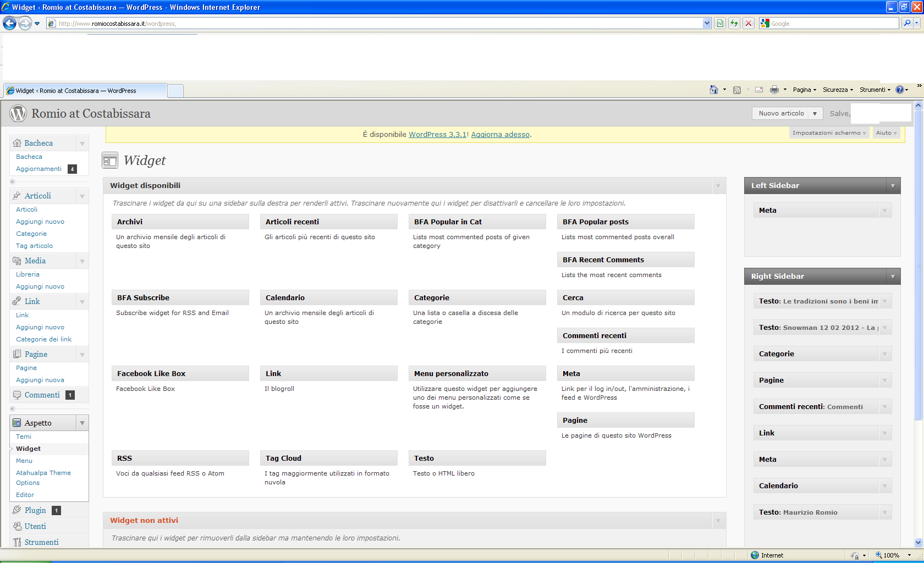Open Categorie dei link in sidebar
The width and height of the screenshot is (924, 563).
tap(43, 339)
